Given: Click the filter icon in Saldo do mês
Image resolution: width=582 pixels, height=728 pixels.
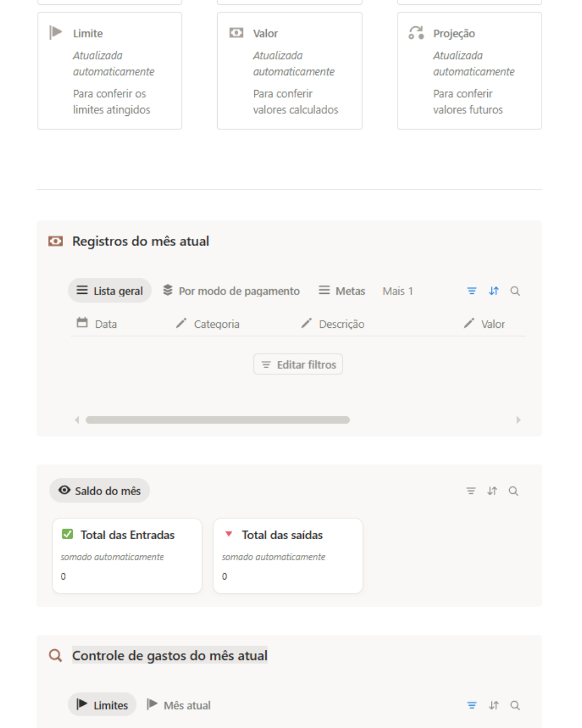Looking at the screenshot, I should tap(471, 491).
